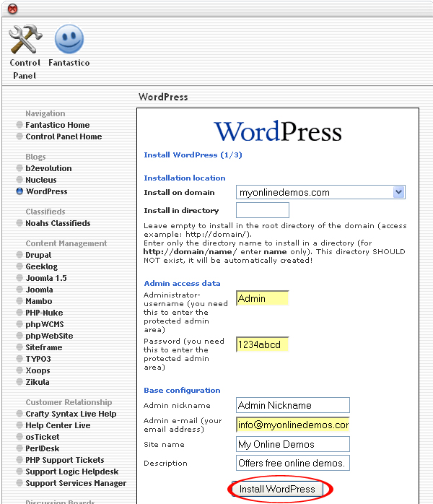The width and height of the screenshot is (433, 504).
Task: Open the Xoops installer link
Action: [x=38, y=370]
